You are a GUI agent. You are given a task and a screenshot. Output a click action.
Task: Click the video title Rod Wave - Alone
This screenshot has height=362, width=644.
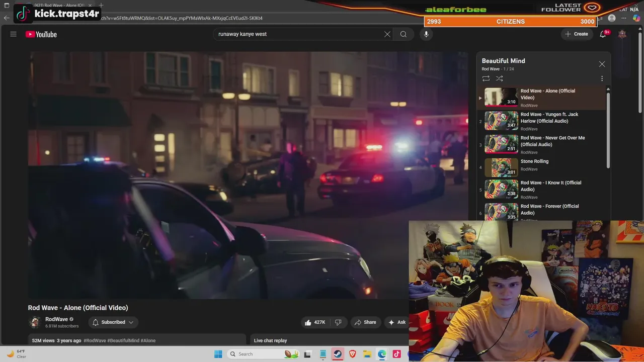coord(78,308)
